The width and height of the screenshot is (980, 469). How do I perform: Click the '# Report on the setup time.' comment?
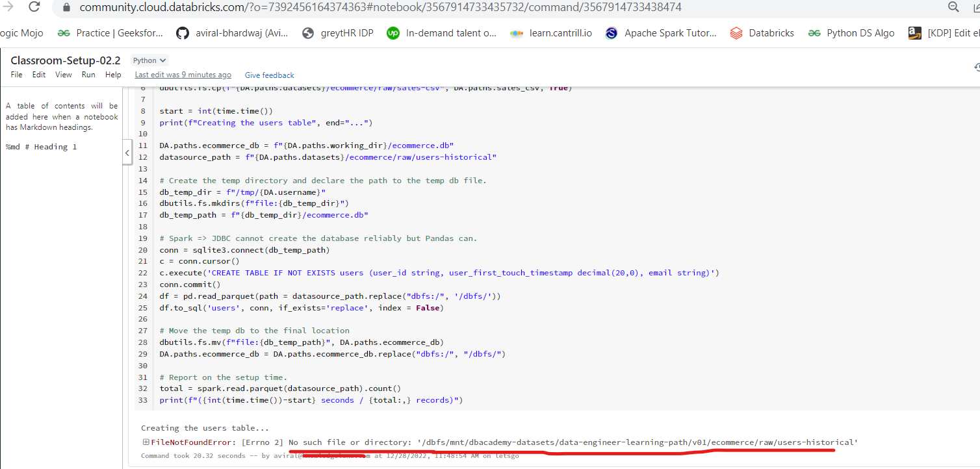[224, 377]
